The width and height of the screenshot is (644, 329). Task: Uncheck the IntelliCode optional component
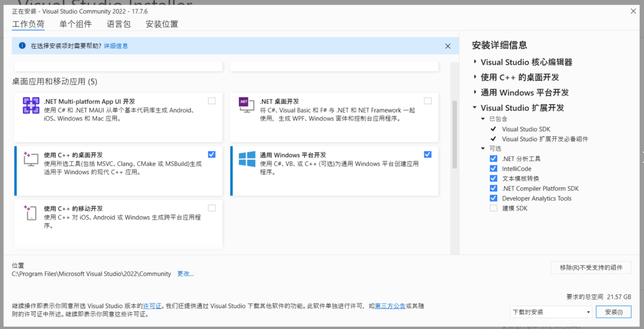point(493,169)
